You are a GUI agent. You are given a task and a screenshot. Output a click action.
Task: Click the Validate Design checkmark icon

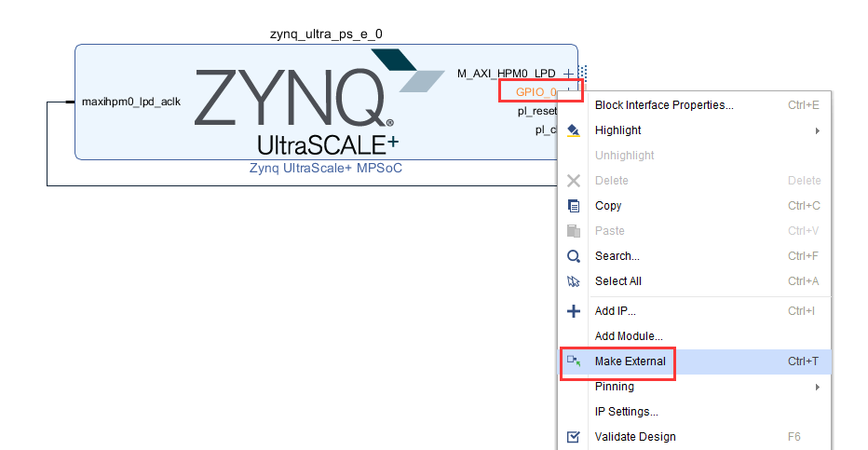point(574,437)
